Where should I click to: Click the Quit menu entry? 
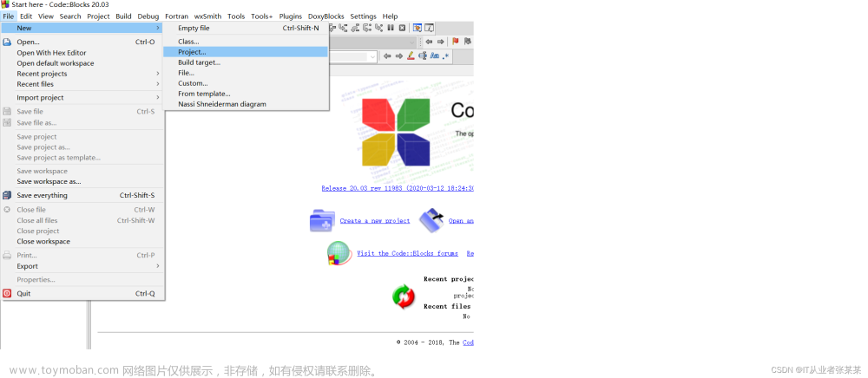83,293
